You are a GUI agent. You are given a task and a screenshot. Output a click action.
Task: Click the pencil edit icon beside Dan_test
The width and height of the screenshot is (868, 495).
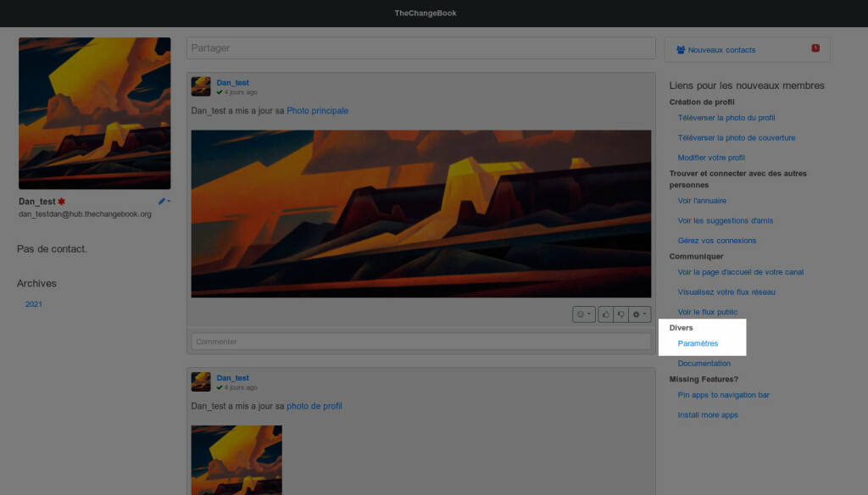click(164, 202)
